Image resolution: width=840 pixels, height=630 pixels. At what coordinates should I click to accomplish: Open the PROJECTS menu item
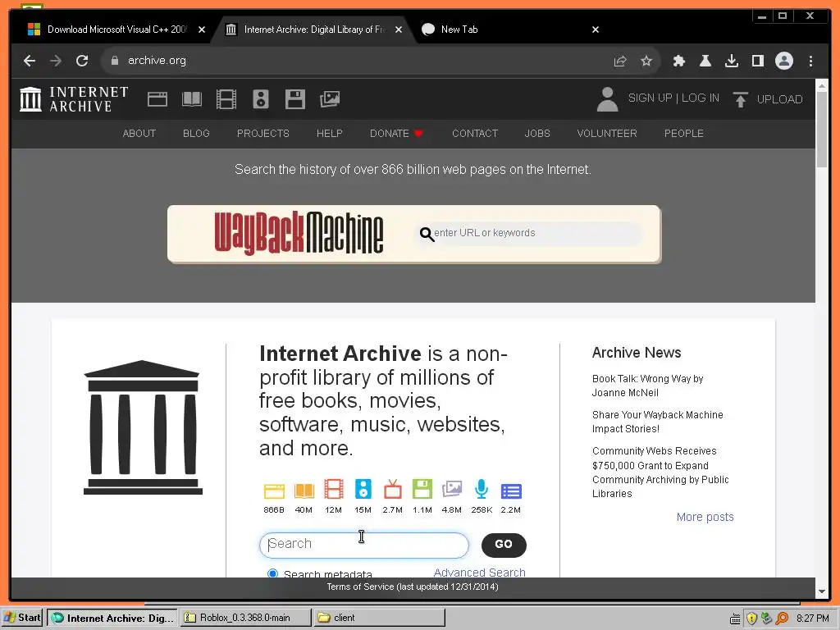[263, 134]
